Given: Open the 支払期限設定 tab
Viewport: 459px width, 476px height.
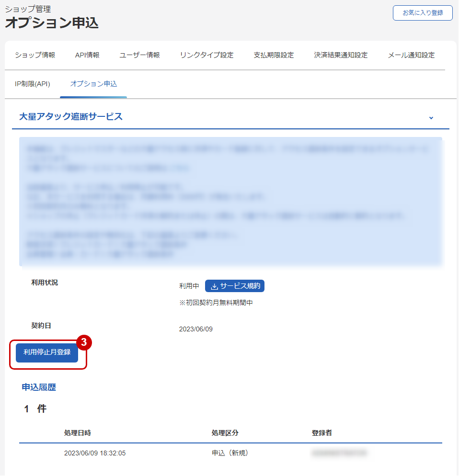Looking at the screenshot, I should (x=273, y=55).
